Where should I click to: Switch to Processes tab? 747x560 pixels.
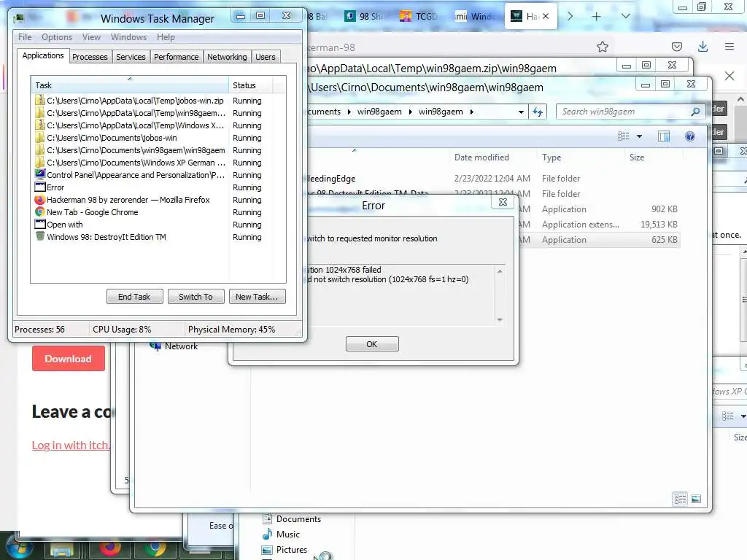coord(90,57)
